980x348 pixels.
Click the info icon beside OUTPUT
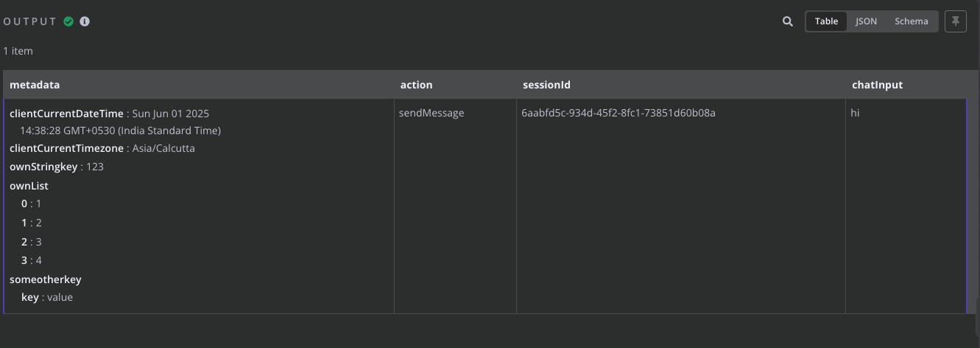[85, 21]
